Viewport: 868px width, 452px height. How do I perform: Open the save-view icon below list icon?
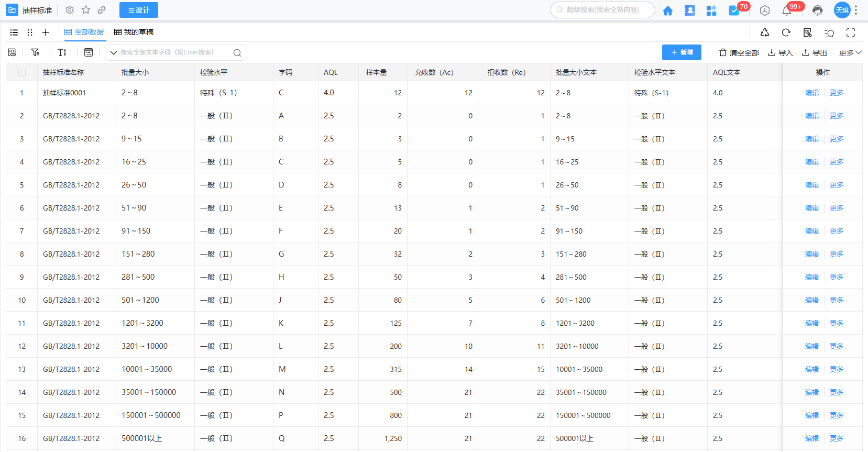pos(12,52)
